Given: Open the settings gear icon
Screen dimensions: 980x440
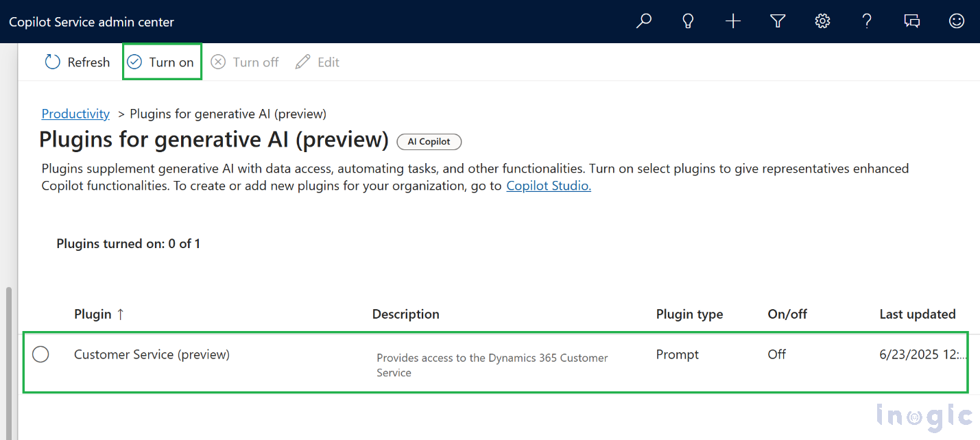Looking at the screenshot, I should pyautogui.click(x=822, y=21).
